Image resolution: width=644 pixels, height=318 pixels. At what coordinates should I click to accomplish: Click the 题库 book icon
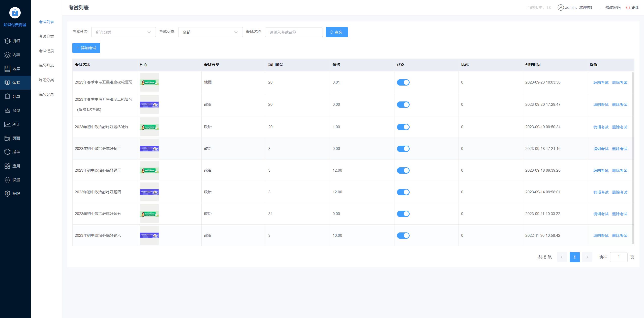(7, 69)
